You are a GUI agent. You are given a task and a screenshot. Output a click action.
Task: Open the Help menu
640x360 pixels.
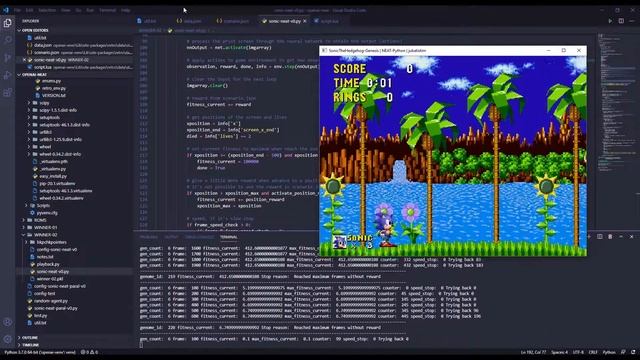tap(126, 10)
